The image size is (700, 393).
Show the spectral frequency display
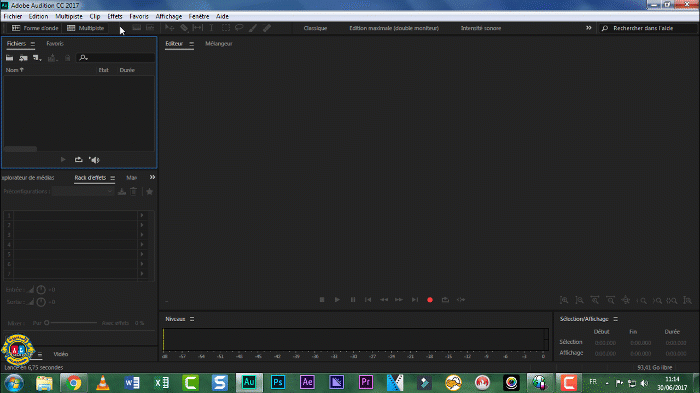click(137, 28)
